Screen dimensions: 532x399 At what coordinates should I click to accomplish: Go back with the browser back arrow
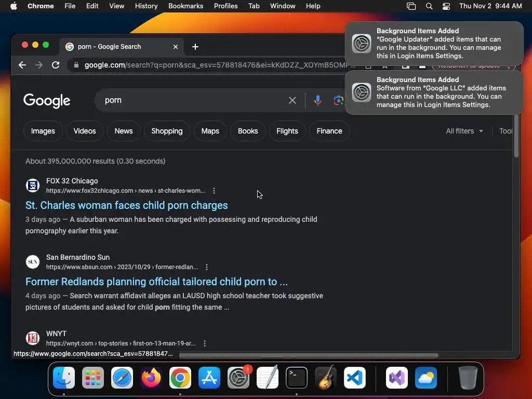pyautogui.click(x=22, y=65)
